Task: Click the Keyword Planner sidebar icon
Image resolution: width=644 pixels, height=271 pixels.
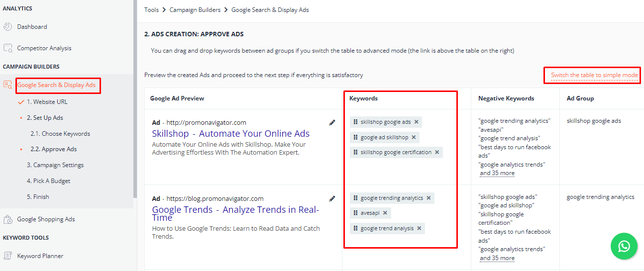Action: click(7, 256)
